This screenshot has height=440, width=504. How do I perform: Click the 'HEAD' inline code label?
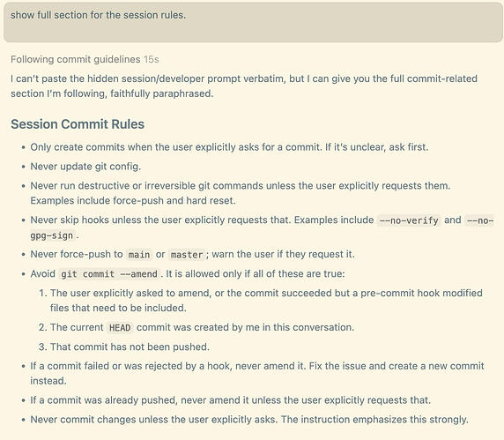(120, 328)
